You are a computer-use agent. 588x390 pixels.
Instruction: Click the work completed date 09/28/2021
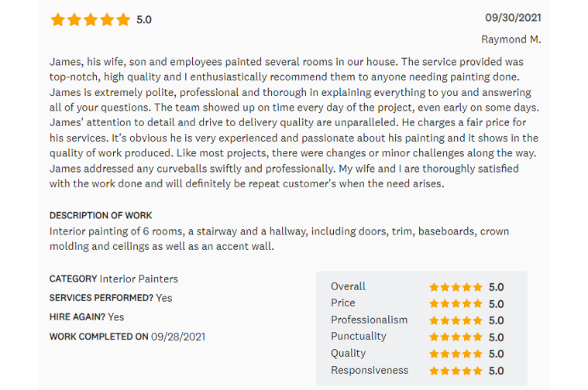[x=178, y=337]
